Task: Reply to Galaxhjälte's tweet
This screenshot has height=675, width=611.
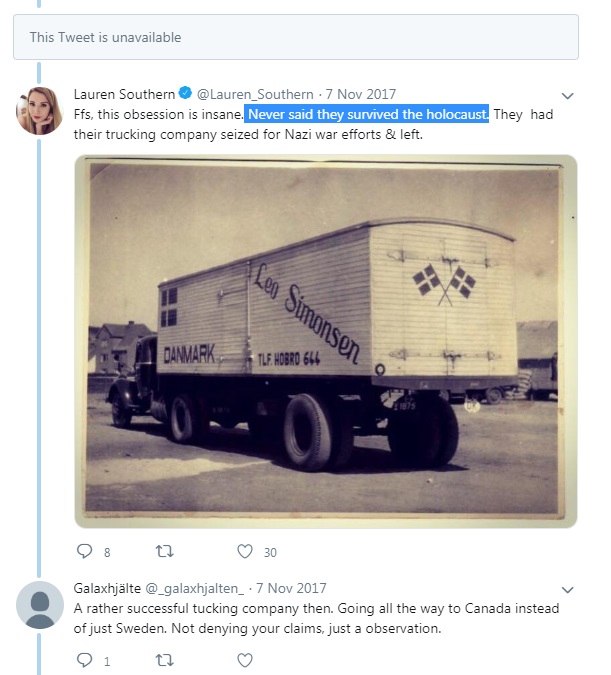Action: pyautogui.click(x=84, y=660)
